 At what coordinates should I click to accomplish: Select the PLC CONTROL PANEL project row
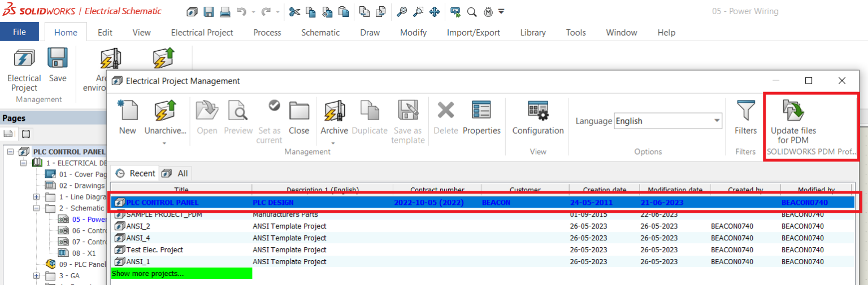tap(483, 202)
